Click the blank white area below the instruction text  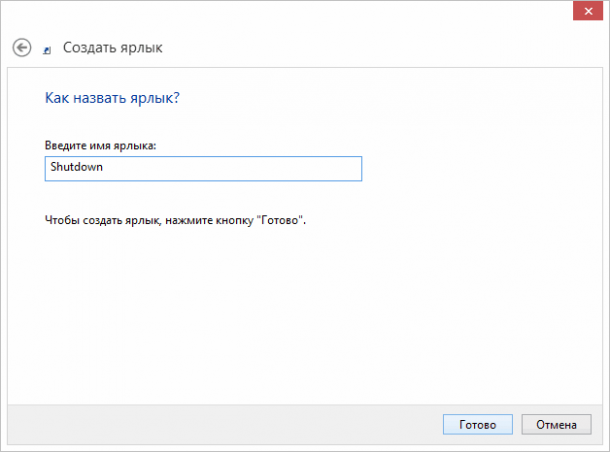click(x=300, y=310)
